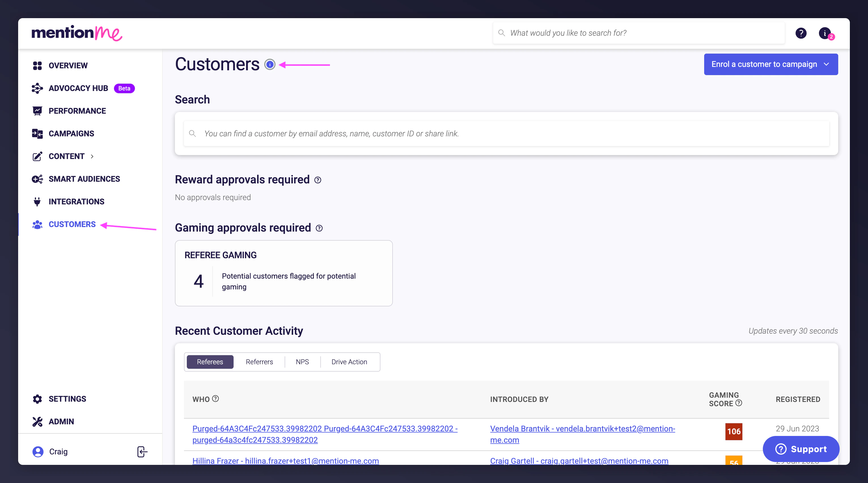Screen dimensions: 868x483
Task: Open the Enrol a customer to campaign dropdown
Action: coord(770,64)
